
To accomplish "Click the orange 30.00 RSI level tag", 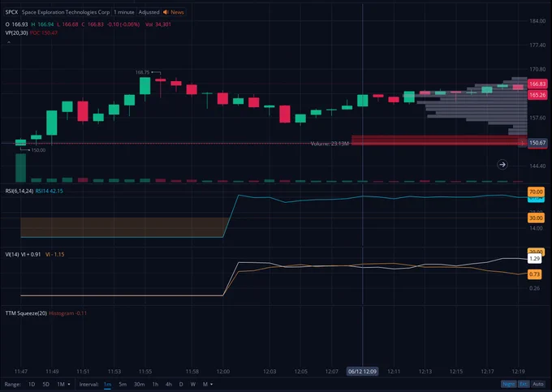I will (x=536, y=218).
